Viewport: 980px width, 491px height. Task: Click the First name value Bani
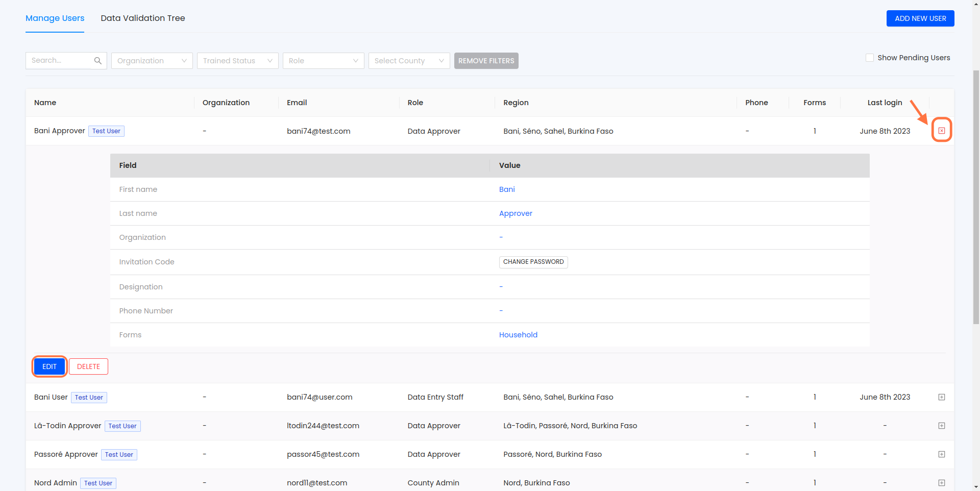pyautogui.click(x=507, y=189)
